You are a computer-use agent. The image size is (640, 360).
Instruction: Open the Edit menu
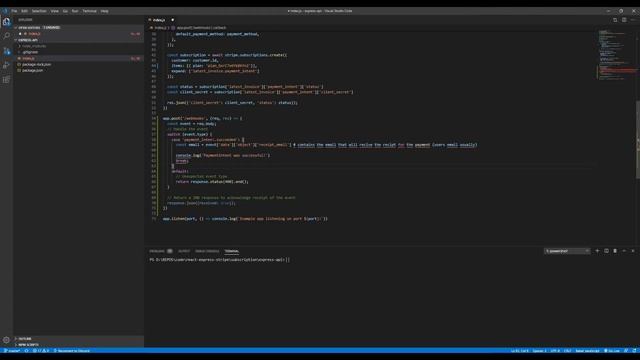[x=24, y=11]
